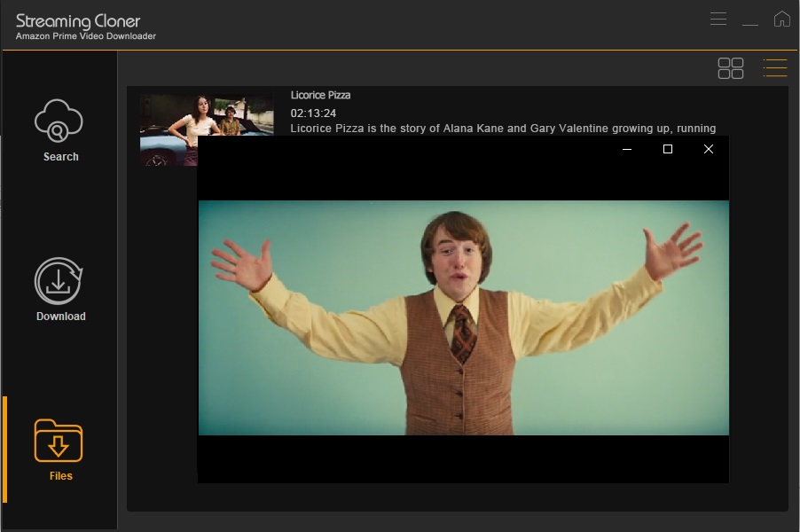800x532 pixels.
Task: Click on the playing video frame
Action: click(x=463, y=317)
